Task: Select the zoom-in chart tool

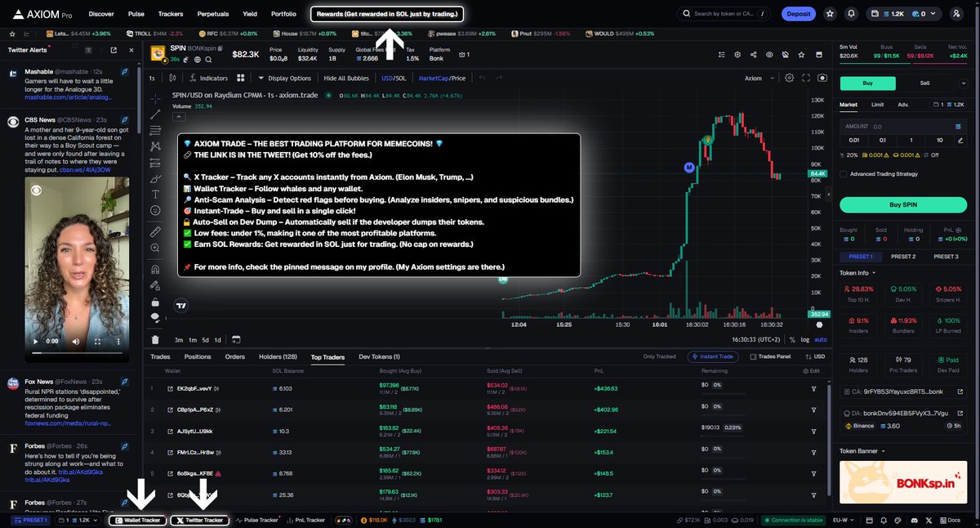Action: point(155,249)
